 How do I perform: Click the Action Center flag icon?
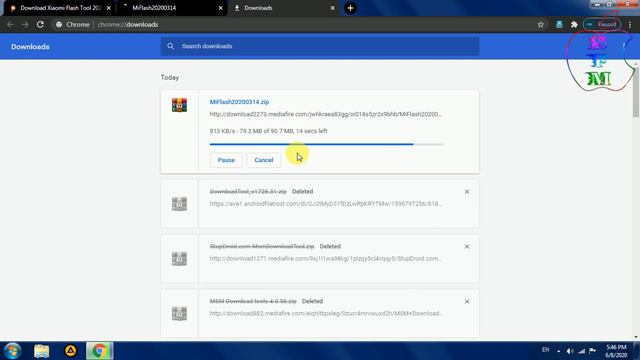tap(593, 351)
